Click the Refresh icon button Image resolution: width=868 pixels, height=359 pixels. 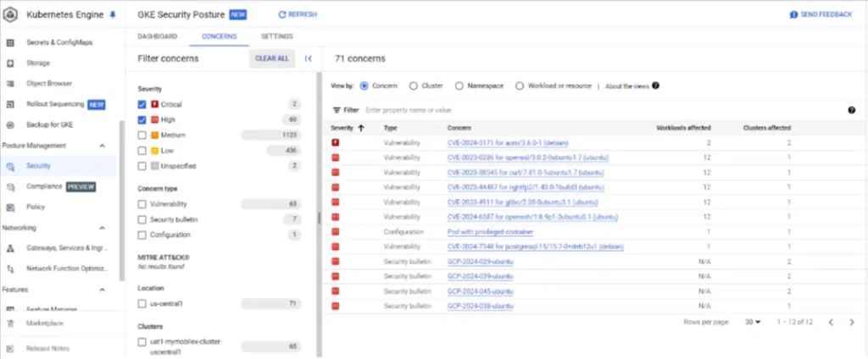tap(283, 15)
